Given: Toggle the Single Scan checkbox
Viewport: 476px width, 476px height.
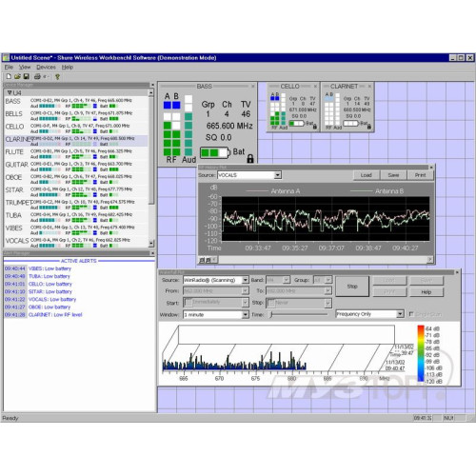Looking at the screenshot, I should click(411, 314).
